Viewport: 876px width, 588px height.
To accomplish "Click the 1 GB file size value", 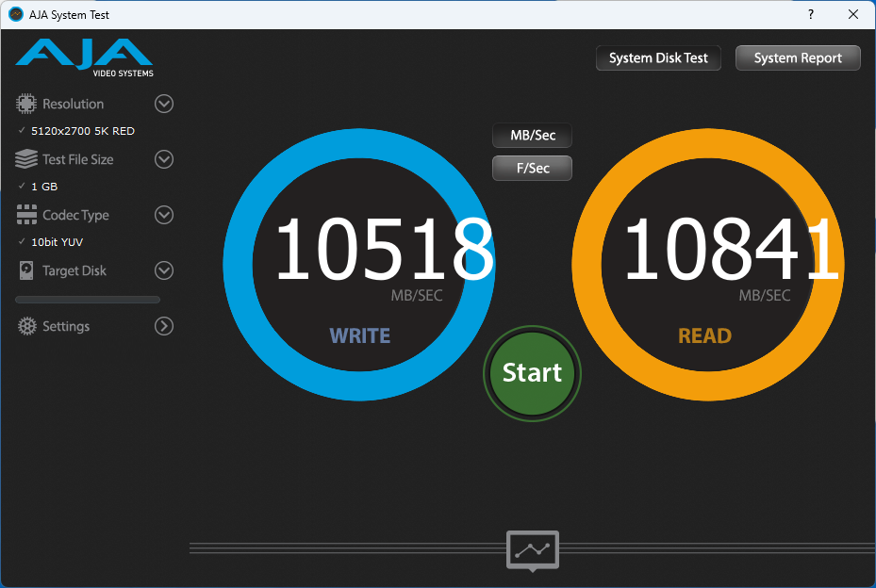I will [44, 187].
